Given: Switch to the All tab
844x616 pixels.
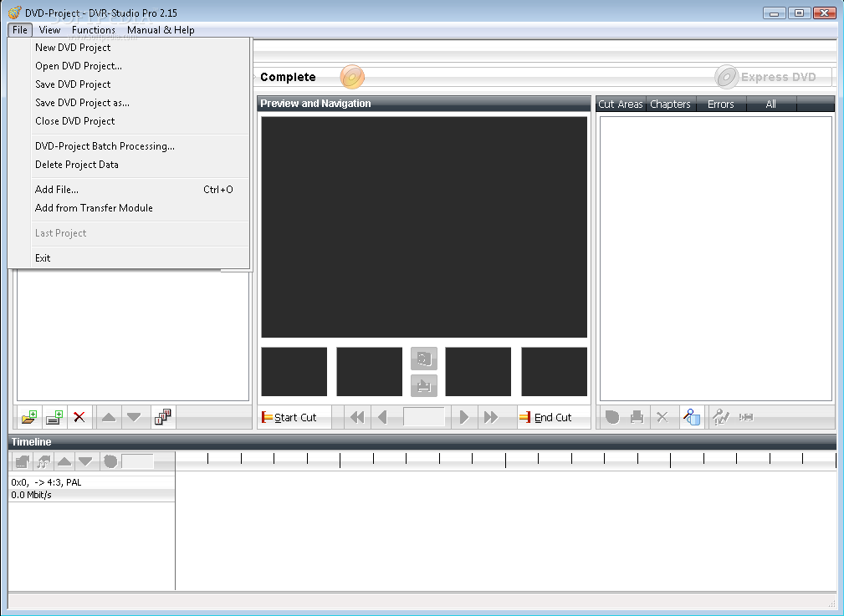Looking at the screenshot, I should pos(770,104).
